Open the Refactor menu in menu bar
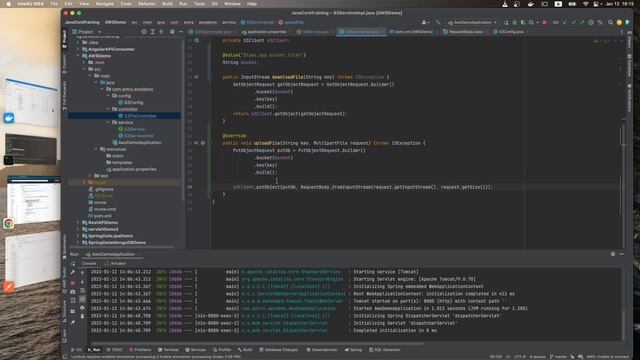Viewport: 640px width, 360px height. [x=147, y=4]
